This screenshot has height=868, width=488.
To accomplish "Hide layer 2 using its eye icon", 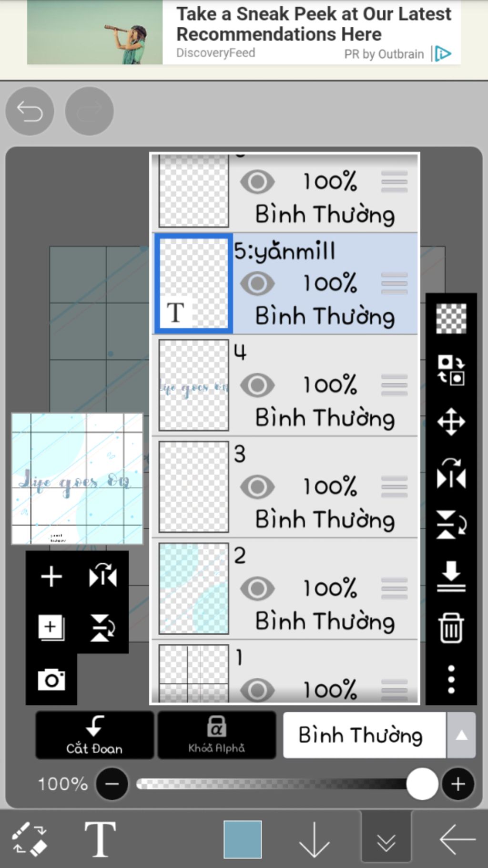I will pos(257,589).
